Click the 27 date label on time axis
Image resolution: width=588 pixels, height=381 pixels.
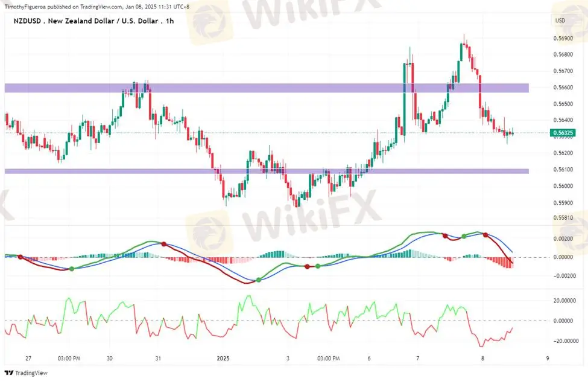tap(28, 359)
